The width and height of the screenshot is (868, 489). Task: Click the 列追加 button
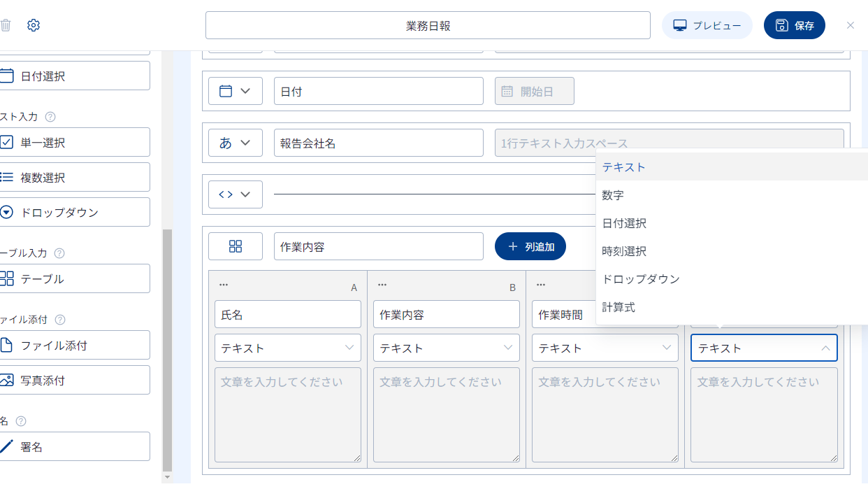(x=530, y=246)
